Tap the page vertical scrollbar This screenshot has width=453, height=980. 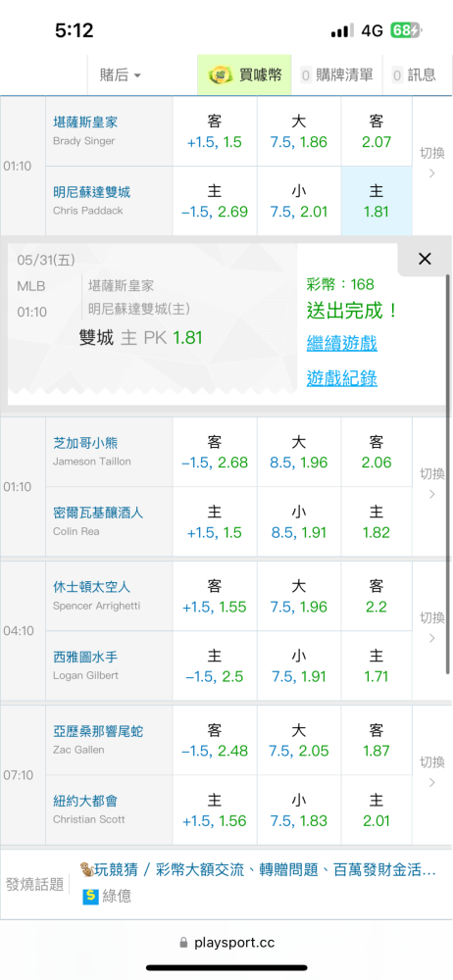[x=449, y=473]
